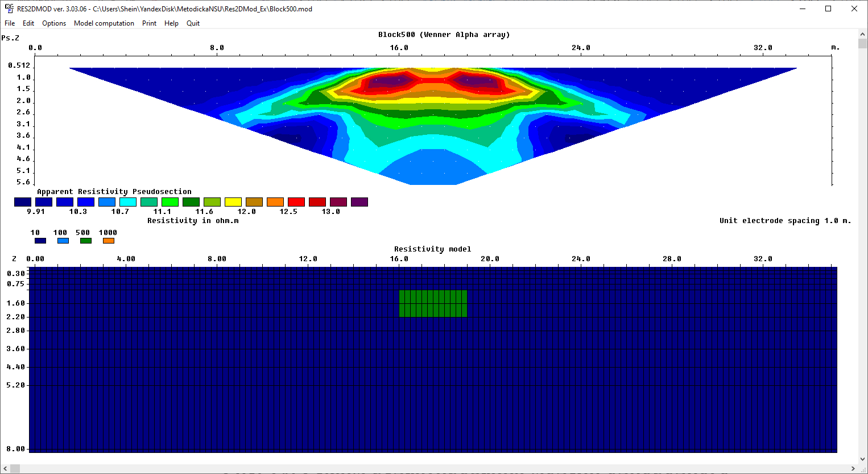Click the 9.91 darkest blue legend swatch
The width and height of the screenshot is (868, 474).
point(23,202)
